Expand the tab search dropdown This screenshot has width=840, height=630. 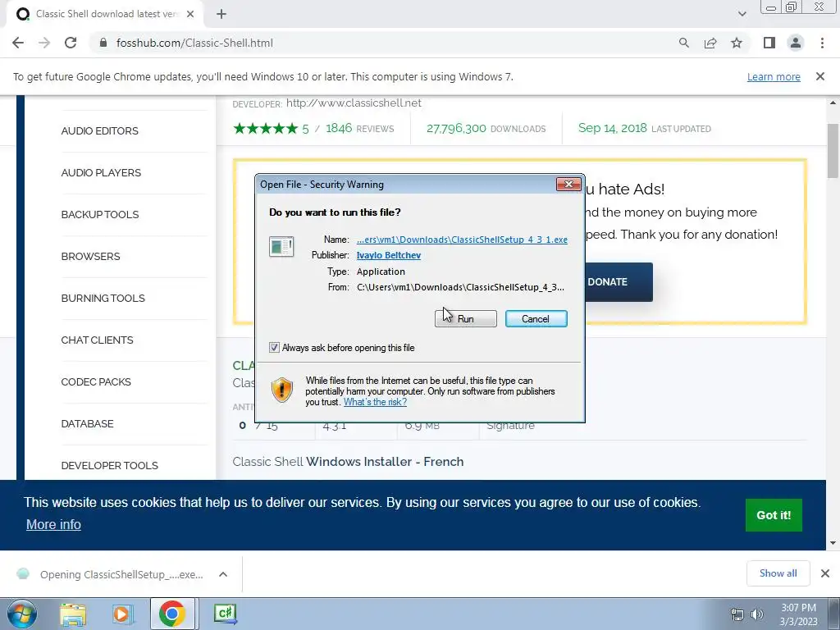pos(742,14)
